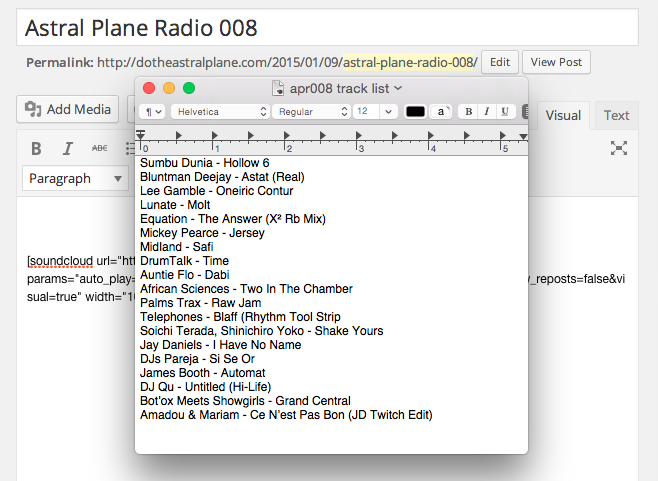Expand the Paragraph format dropdown
This screenshot has width=658, height=481.
(x=76, y=178)
